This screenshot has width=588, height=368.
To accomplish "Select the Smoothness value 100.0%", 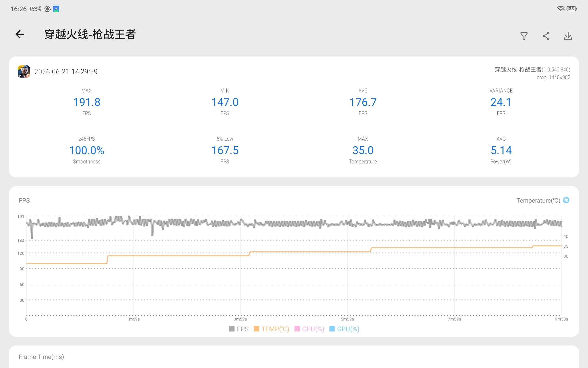I will 87,150.
